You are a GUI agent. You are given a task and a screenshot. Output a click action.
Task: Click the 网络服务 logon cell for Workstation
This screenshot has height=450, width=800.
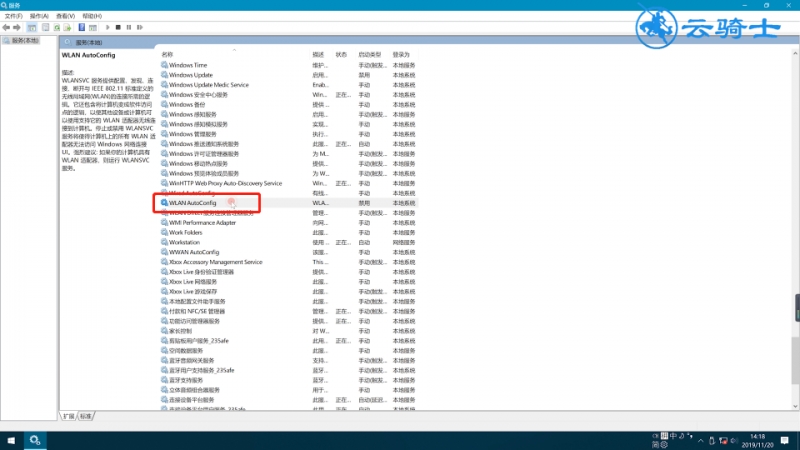[404, 243]
